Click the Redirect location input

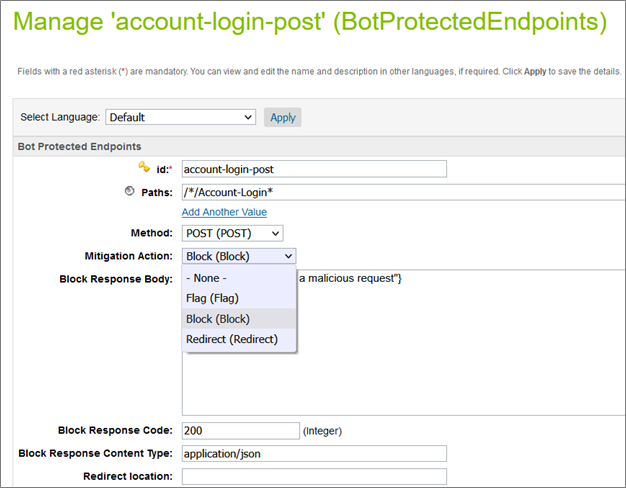coord(314,476)
